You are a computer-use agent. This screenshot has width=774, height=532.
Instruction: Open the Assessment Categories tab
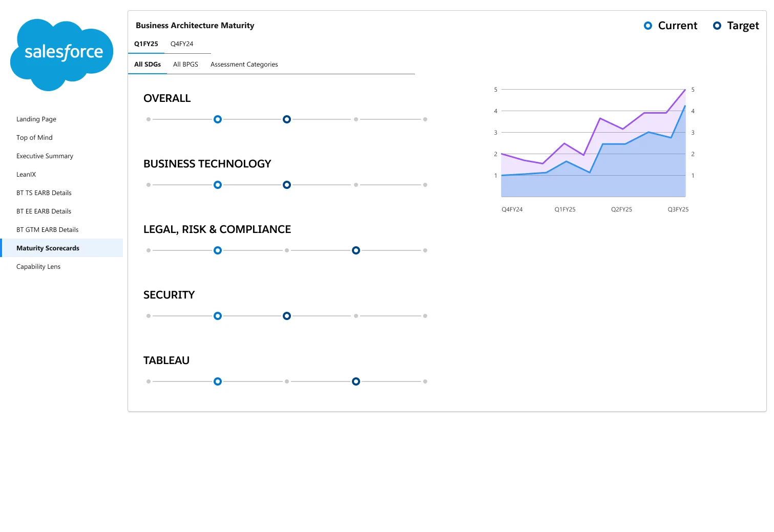[x=244, y=64]
